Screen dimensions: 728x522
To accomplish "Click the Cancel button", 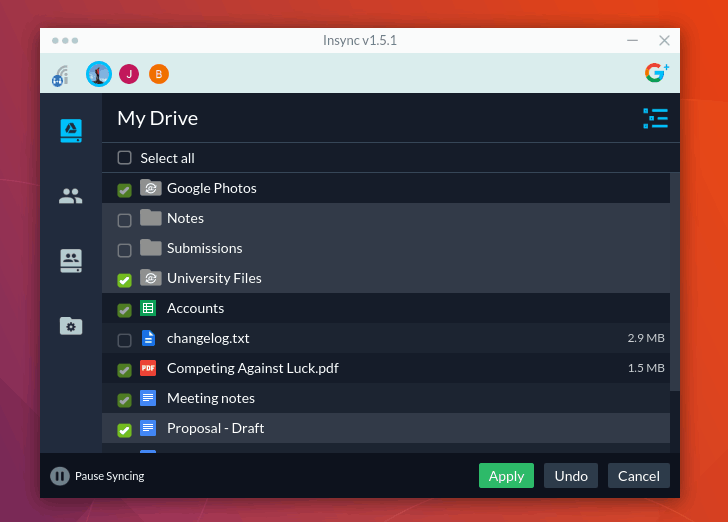I will (x=639, y=476).
